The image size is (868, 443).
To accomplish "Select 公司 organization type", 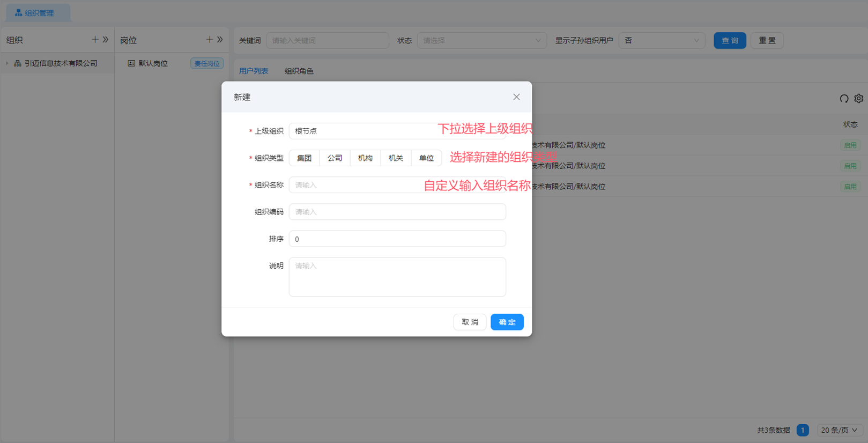I will pyautogui.click(x=335, y=158).
